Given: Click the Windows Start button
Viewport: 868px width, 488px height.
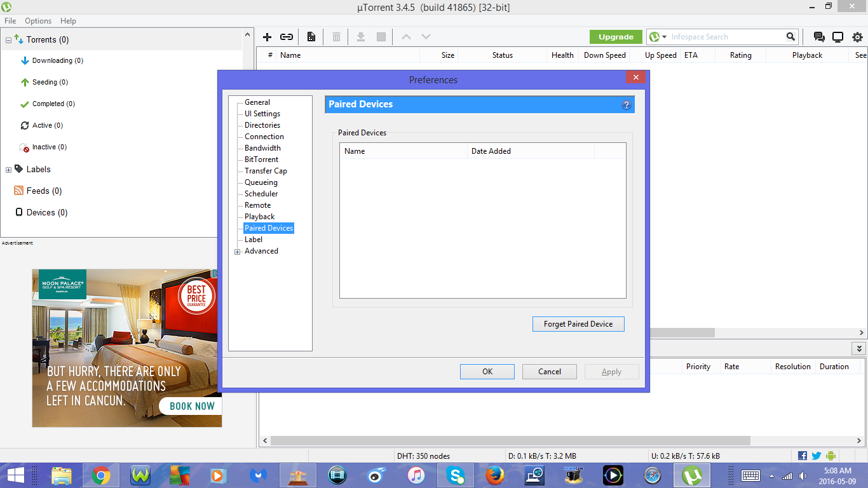Looking at the screenshot, I should [x=15, y=475].
